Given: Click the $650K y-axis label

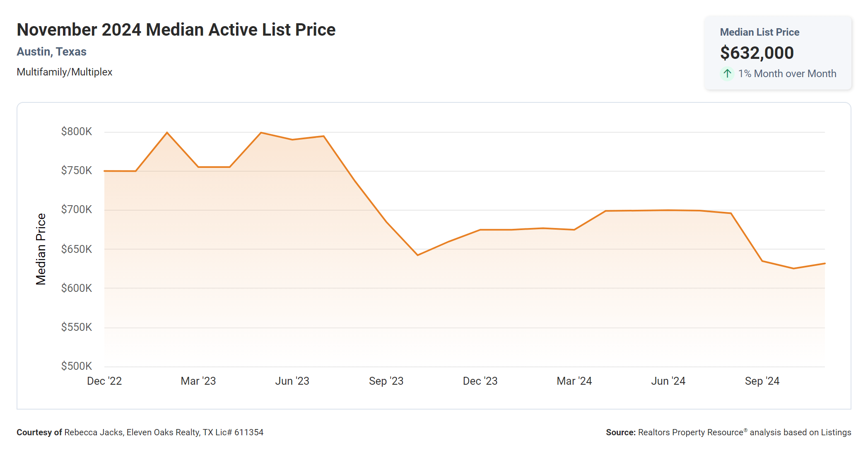Looking at the screenshot, I should point(76,249).
